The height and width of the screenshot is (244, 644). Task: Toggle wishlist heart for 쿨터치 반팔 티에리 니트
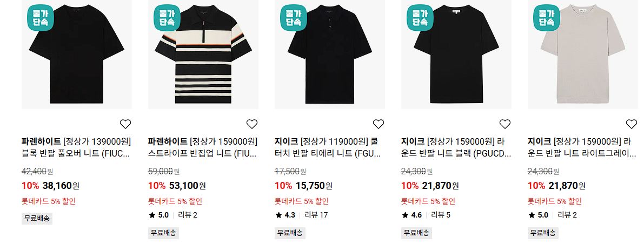379,124
